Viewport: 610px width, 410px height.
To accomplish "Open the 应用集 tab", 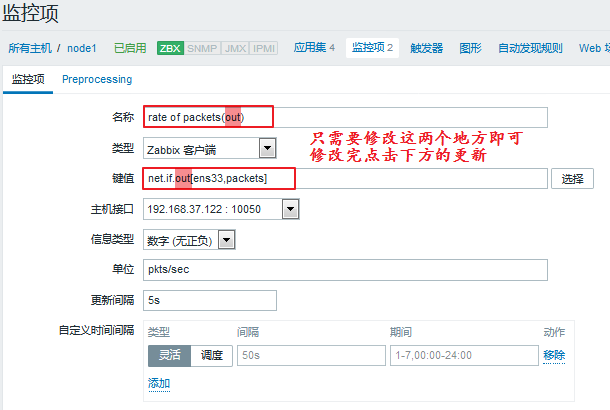I will (313, 48).
